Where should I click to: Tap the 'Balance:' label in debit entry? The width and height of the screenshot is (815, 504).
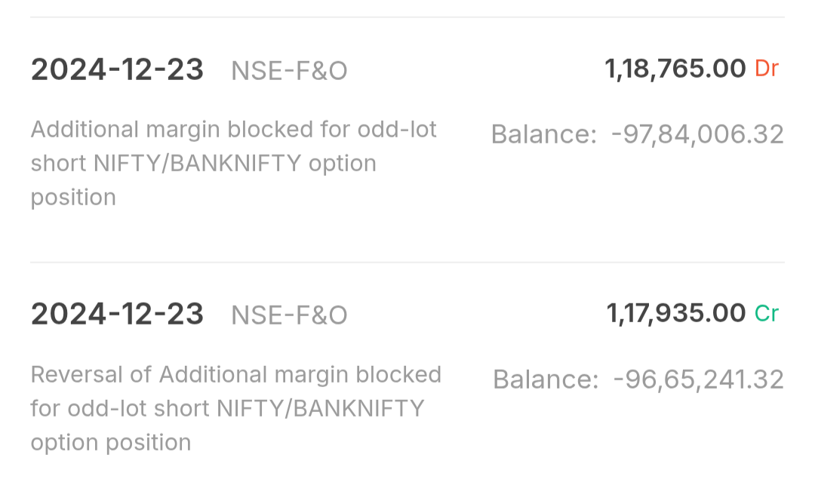(x=543, y=134)
